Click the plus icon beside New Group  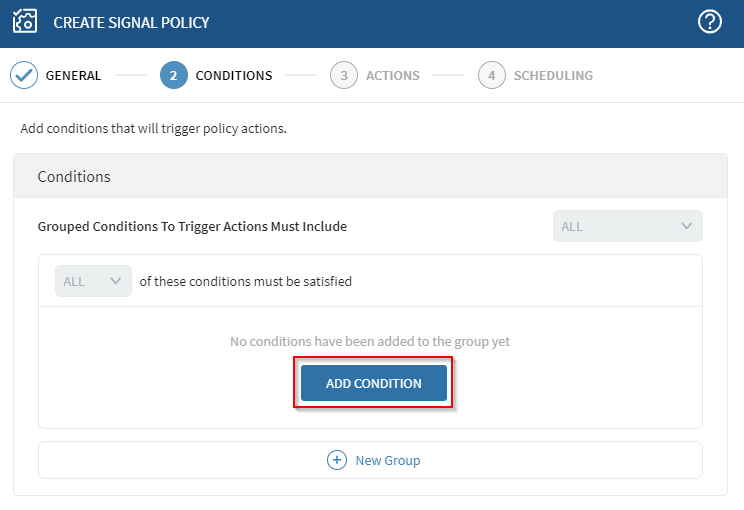pyautogui.click(x=337, y=460)
